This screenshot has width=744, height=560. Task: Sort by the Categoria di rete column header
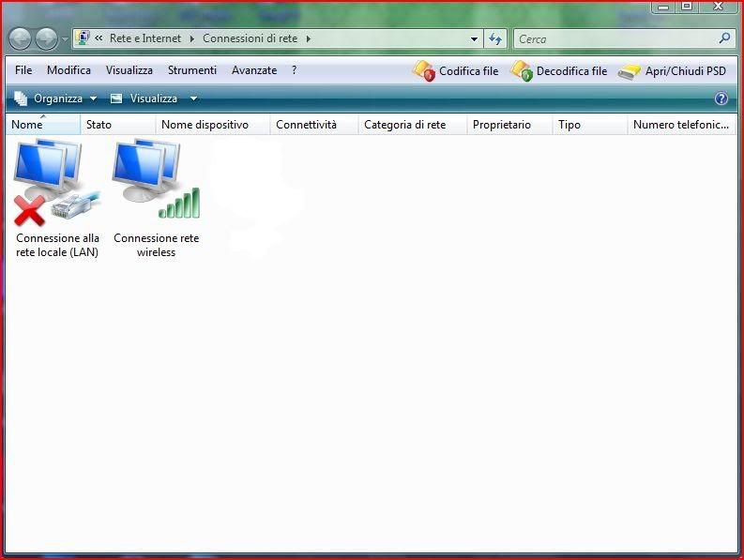413,125
